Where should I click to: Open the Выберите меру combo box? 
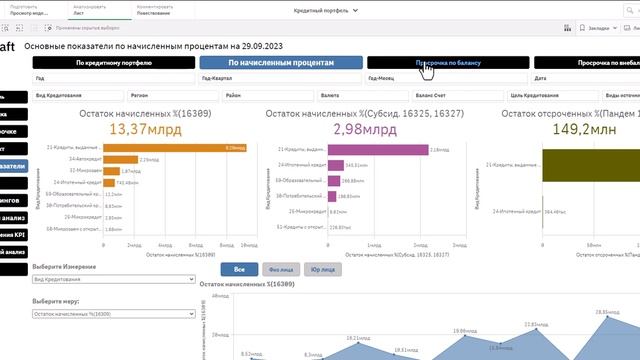[113, 314]
